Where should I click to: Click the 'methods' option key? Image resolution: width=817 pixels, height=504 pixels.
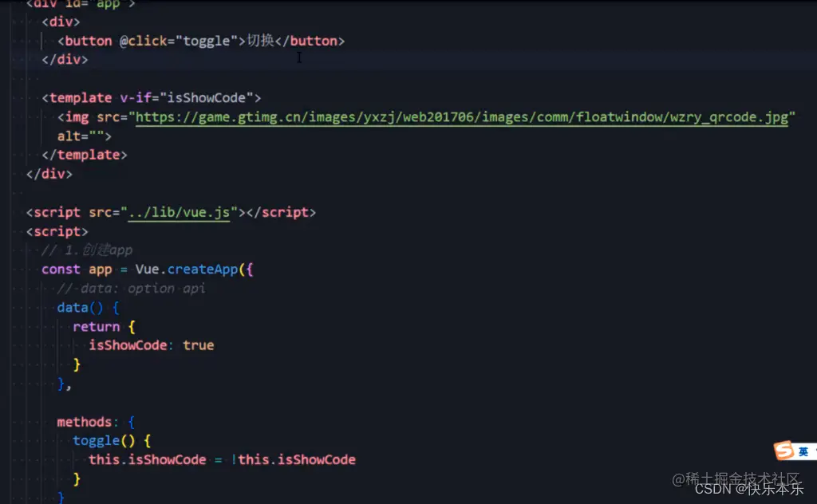(85, 422)
